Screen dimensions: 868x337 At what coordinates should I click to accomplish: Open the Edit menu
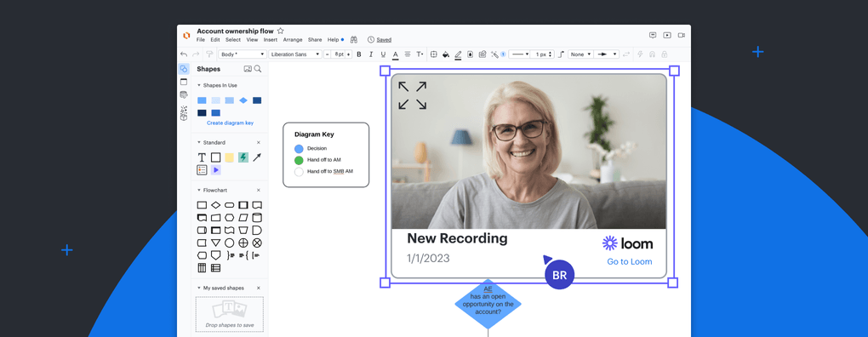tap(214, 40)
